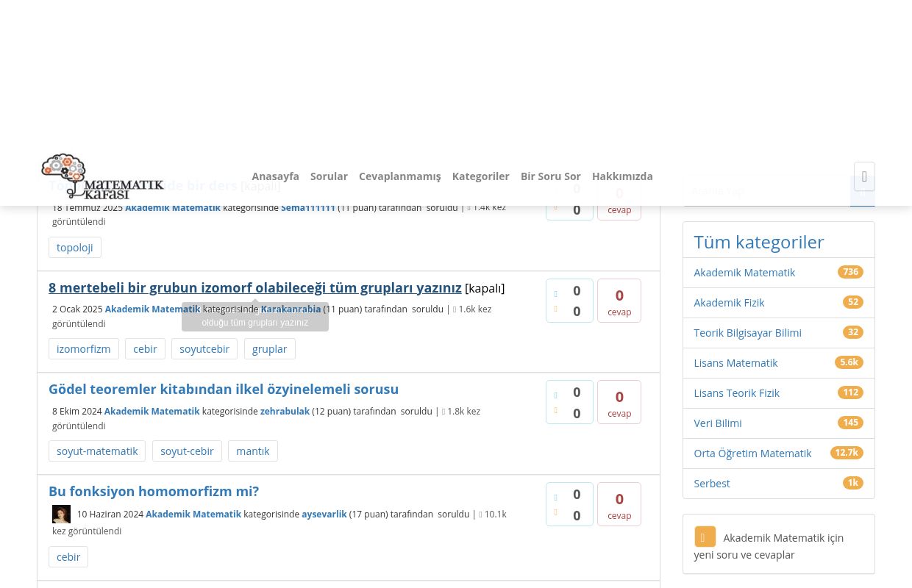912x588 pixels.
Task: Upvote the homomorfizm question
Action: pos(556,498)
